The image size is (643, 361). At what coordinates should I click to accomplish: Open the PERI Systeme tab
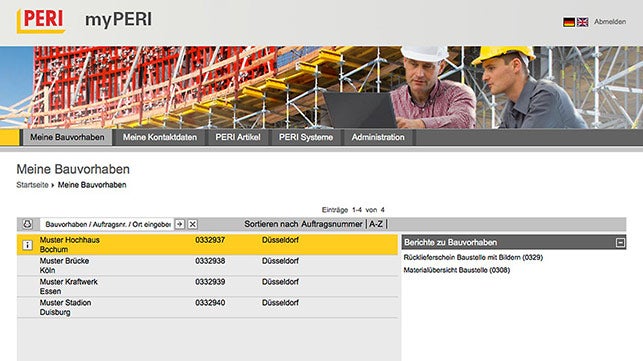[x=306, y=137]
